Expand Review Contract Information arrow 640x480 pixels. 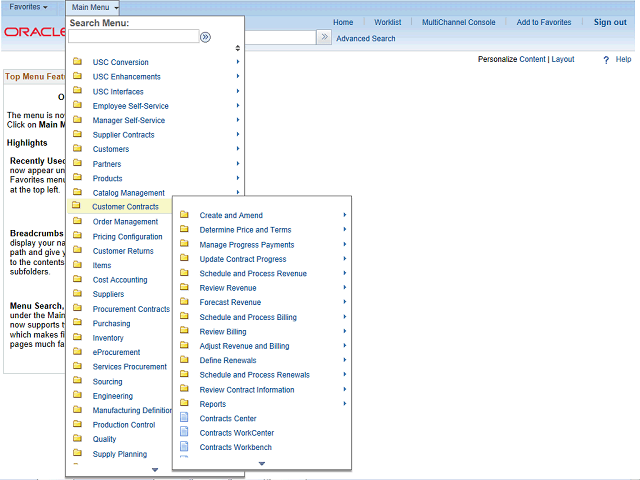(345, 389)
